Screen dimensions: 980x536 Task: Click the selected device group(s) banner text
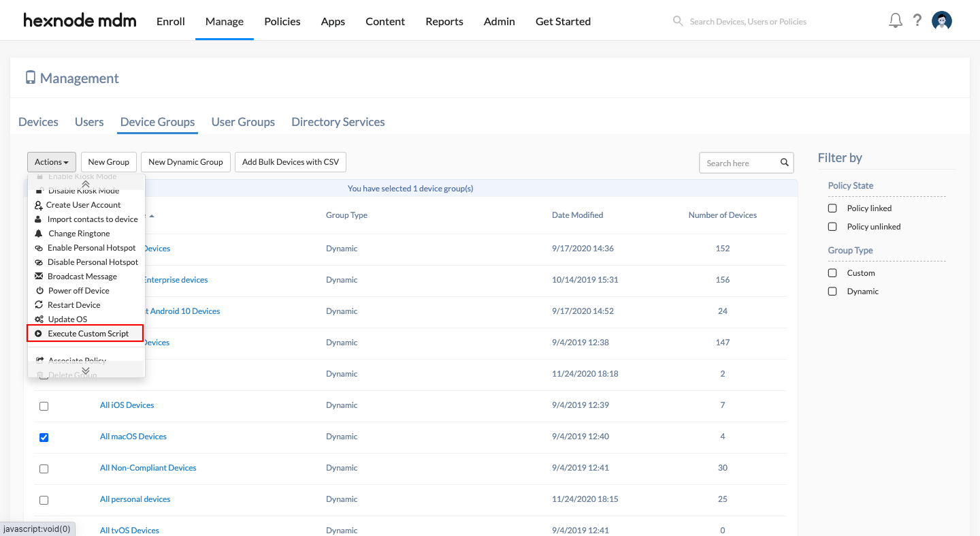pyautogui.click(x=410, y=189)
